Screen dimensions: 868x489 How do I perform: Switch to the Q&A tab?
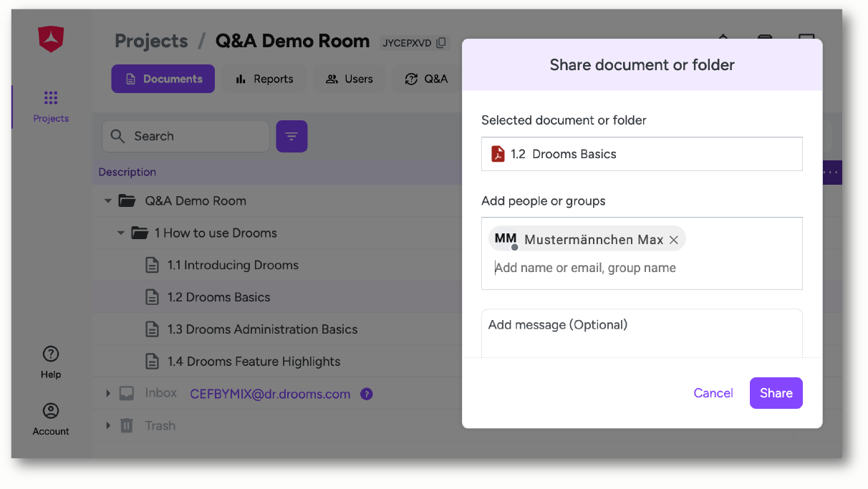click(426, 79)
